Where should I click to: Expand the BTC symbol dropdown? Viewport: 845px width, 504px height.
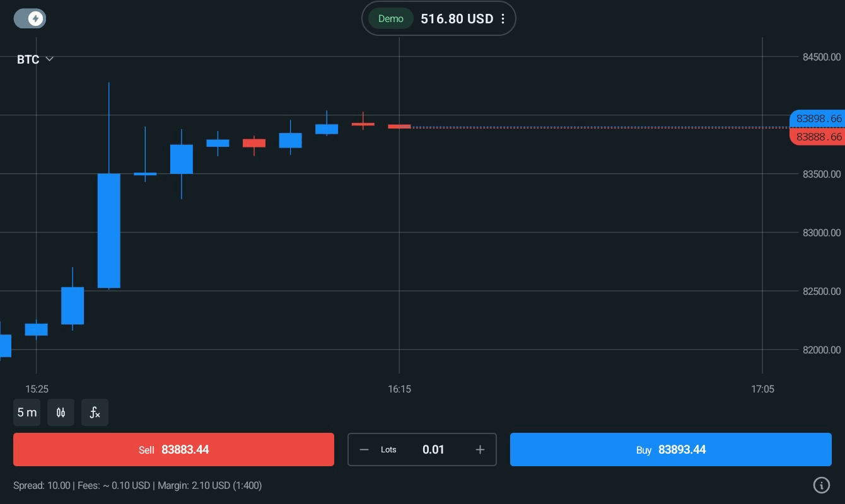click(35, 59)
